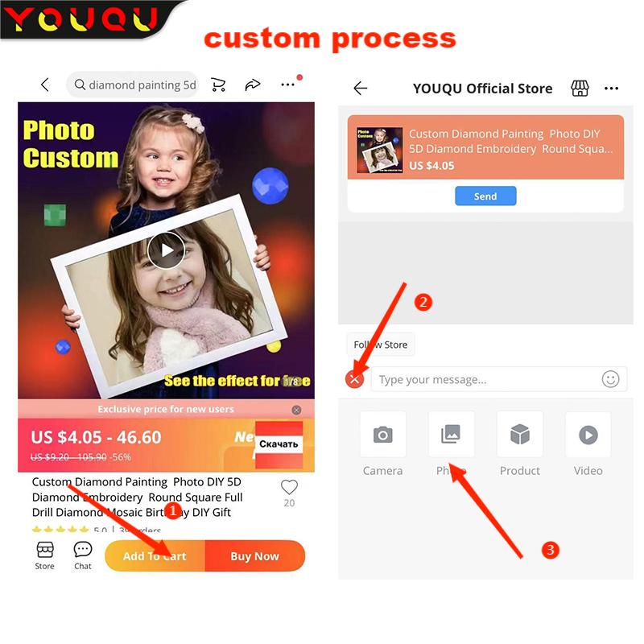The image size is (644, 644).
Task: Open the emoji picker in the message box
Action: click(610, 378)
